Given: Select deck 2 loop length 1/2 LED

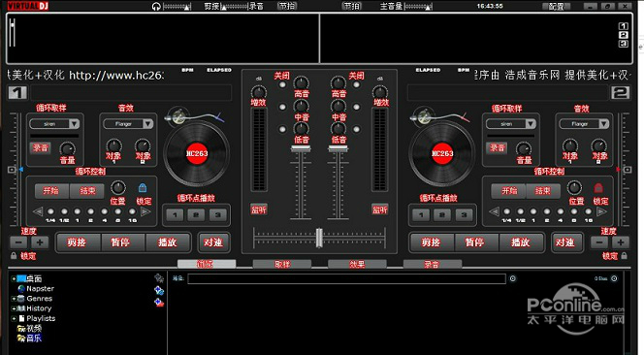Looking at the screenshot, I should (521, 211).
